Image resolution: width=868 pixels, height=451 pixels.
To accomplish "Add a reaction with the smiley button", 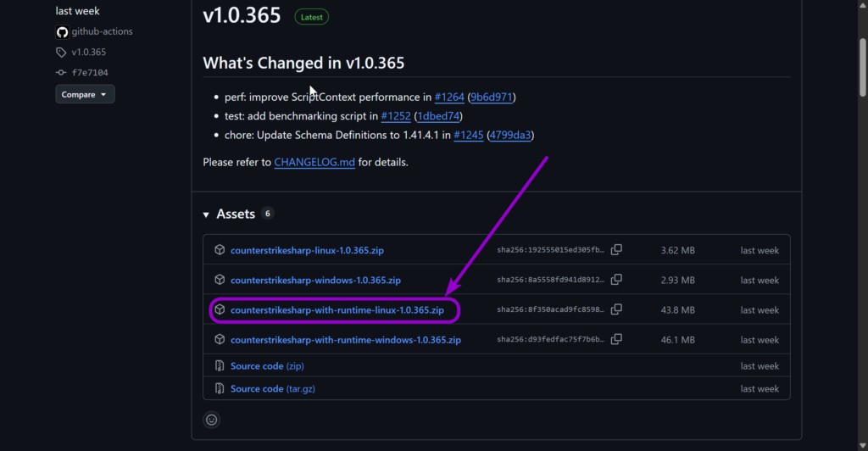I will pos(211,420).
